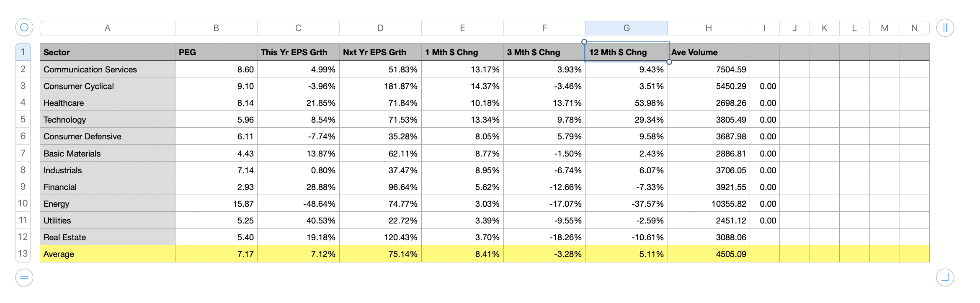
Task: Select the Consumer Defensive cell
Action: coord(108,136)
